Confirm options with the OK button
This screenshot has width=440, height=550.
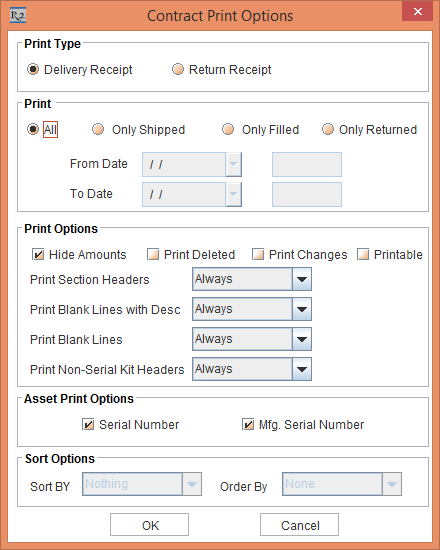click(149, 525)
